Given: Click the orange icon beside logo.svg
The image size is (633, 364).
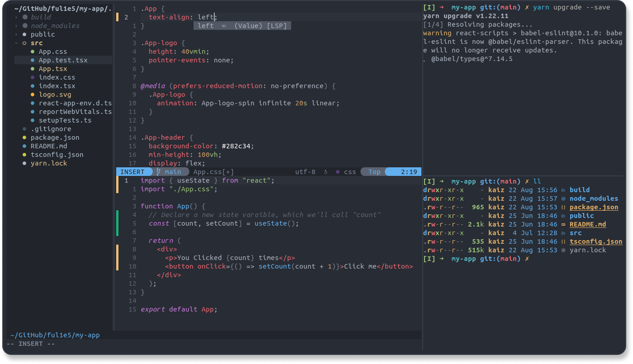Looking at the screenshot, I should [x=33, y=95].
